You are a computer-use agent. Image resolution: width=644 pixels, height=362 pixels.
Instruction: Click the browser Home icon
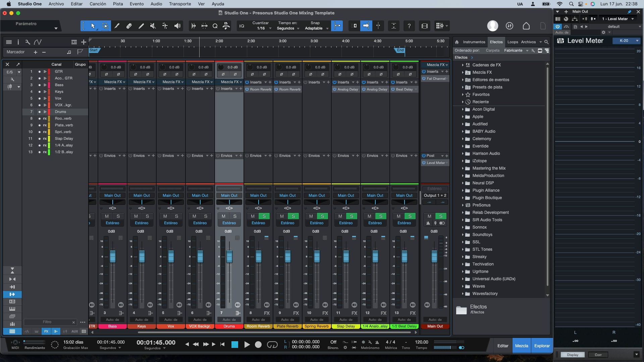click(x=457, y=42)
